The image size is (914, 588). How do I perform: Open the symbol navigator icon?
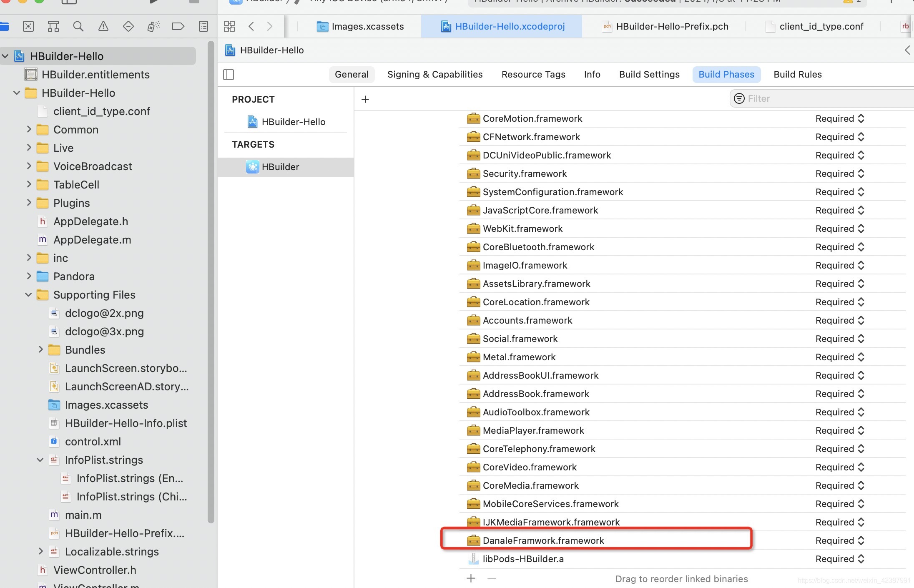[53, 27]
